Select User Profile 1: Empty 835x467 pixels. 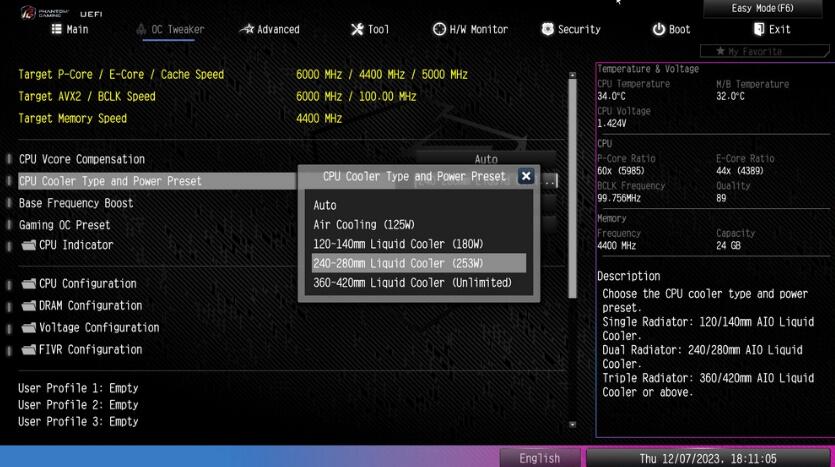pos(78,388)
